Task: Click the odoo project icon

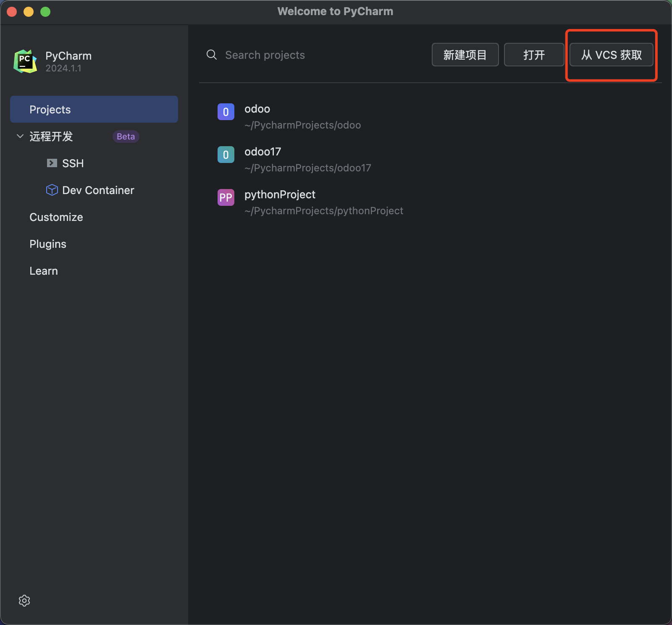Action: click(226, 112)
